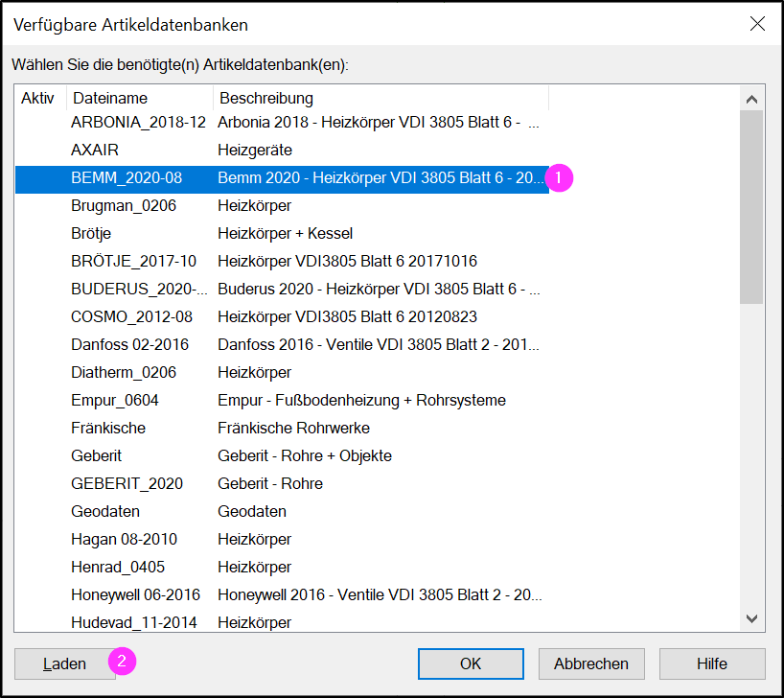784x698 pixels.
Task: Select the BEMM_2020-08 entry
Action: point(282,177)
